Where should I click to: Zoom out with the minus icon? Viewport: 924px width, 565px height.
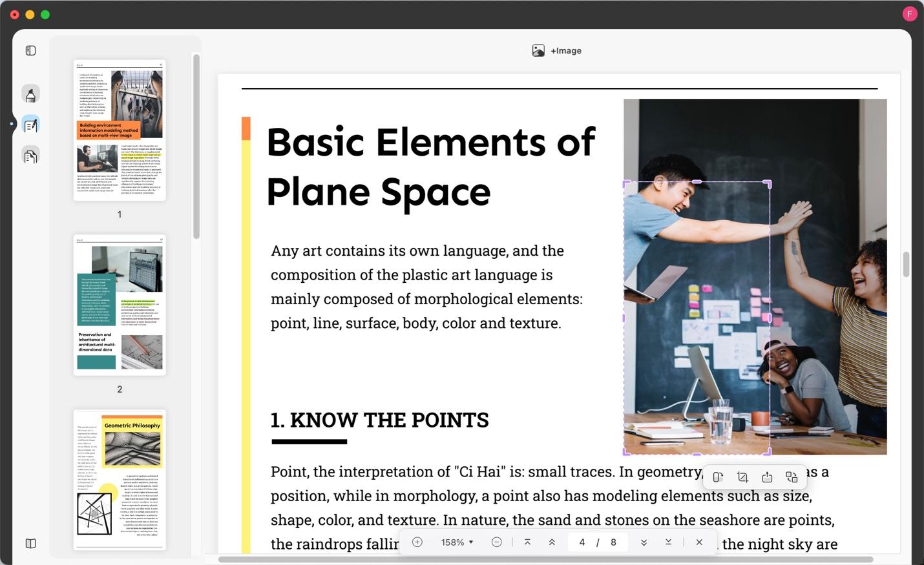(496, 542)
